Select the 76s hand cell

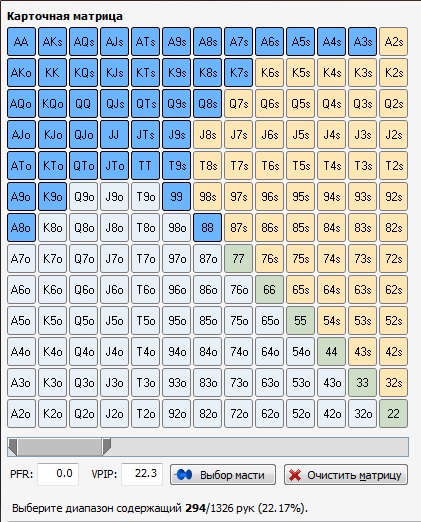pos(269,259)
